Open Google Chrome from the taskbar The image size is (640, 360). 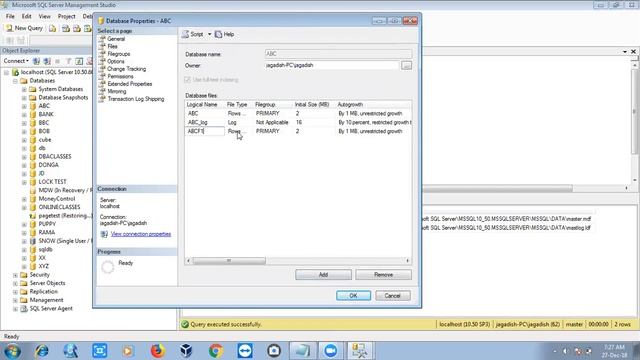pos(216,351)
